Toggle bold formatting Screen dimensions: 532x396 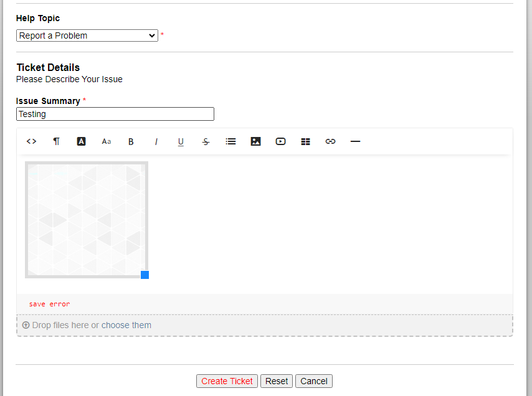coord(131,142)
